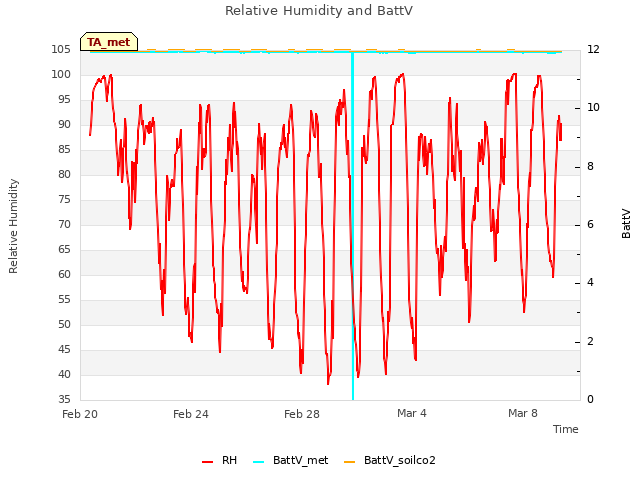This screenshot has width=640, height=480.
Task: Click the Mar 8 x-axis tick label
Action: 523,413
